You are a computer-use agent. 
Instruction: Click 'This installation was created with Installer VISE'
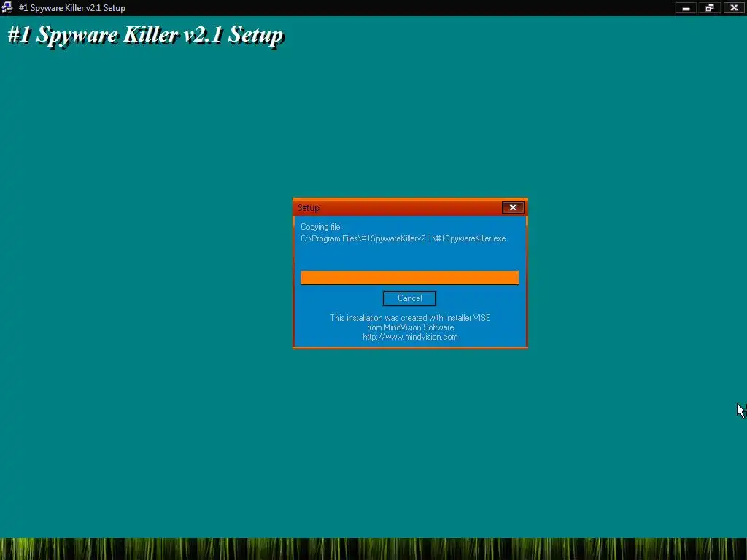point(410,318)
